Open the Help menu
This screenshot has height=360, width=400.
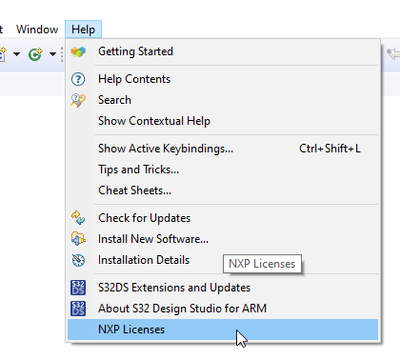point(83,29)
